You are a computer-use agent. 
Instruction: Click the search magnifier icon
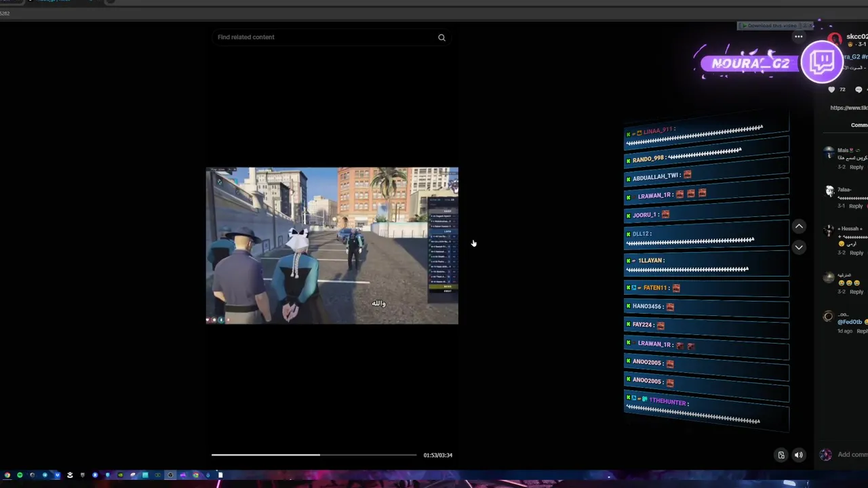tap(441, 38)
